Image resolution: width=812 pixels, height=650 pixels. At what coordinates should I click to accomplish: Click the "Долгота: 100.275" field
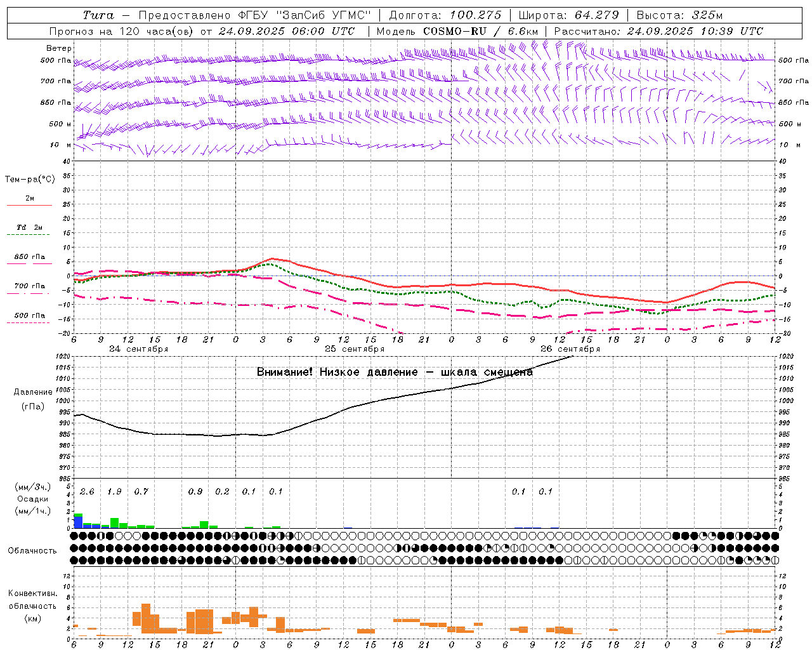pyautogui.click(x=445, y=15)
